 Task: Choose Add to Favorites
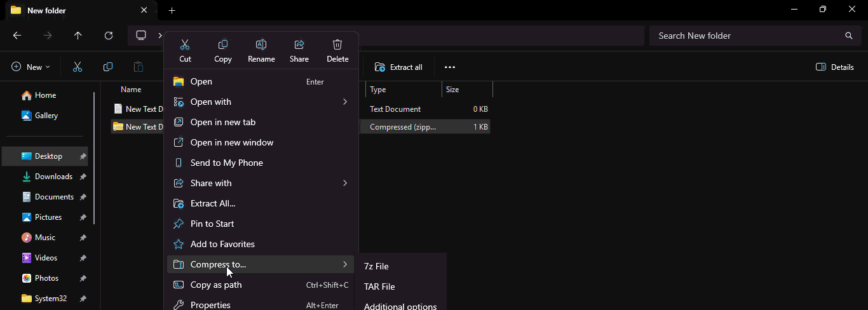pyautogui.click(x=261, y=244)
